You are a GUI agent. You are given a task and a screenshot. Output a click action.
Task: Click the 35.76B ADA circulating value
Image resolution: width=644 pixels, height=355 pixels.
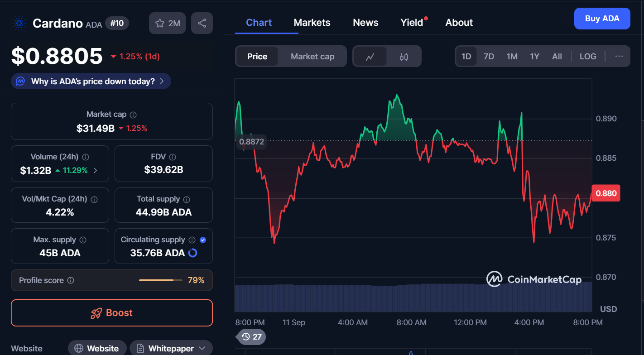(158, 253)
